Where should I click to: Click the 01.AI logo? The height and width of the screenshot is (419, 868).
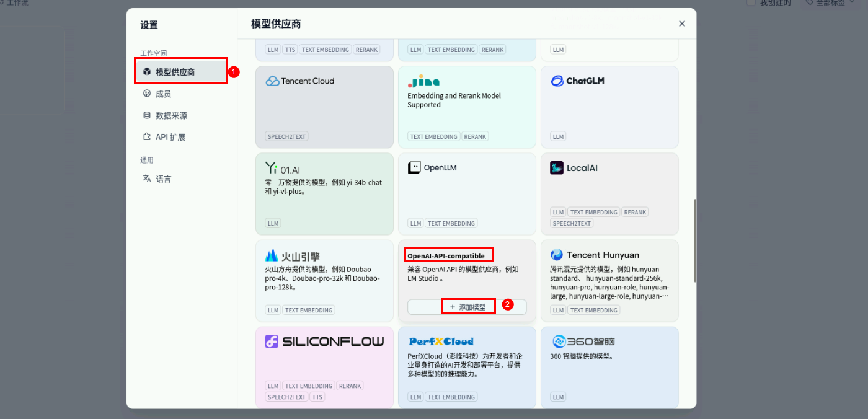pos(283,168)
